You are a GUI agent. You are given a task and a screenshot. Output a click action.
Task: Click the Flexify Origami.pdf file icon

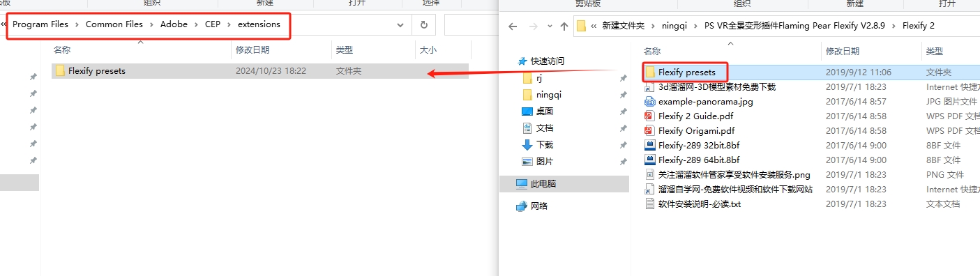pos(650,131)
